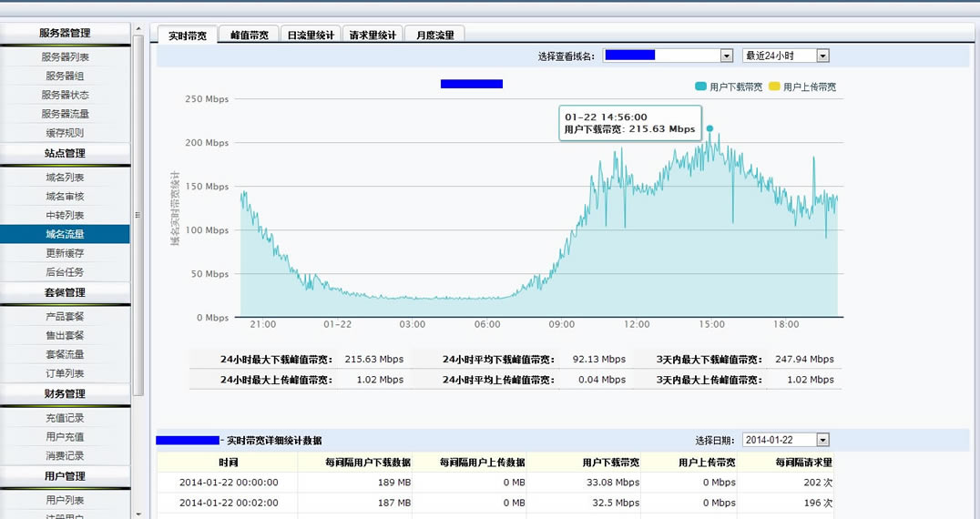The image size is (980, 519).
Task: Open 产品套餐 in sidebar
Action: pos(65,317)
